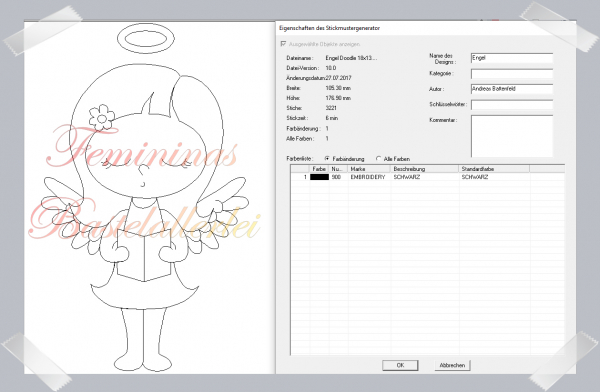Click the Farbe column header
600x392 pixels.
coord(319,169)
